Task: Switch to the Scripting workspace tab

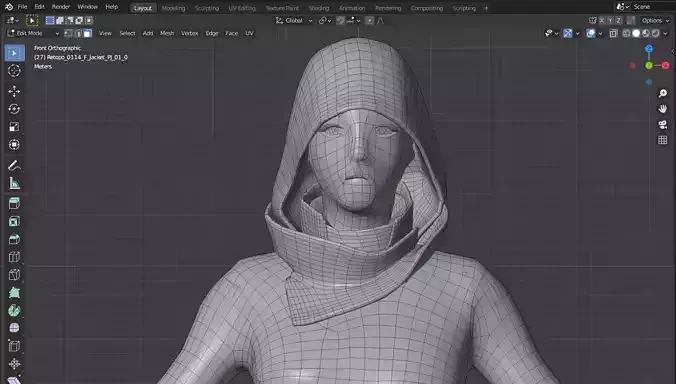Action: tap(464, 8)
